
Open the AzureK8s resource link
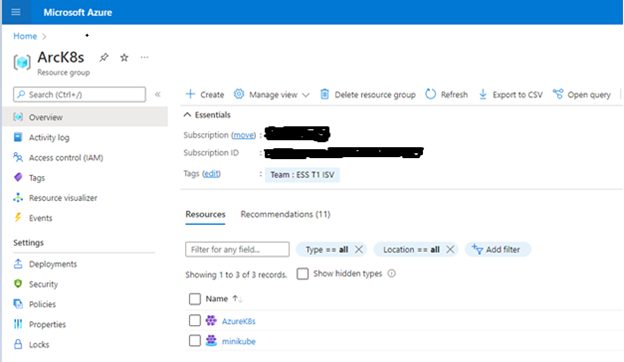click(x=238, y=321)
